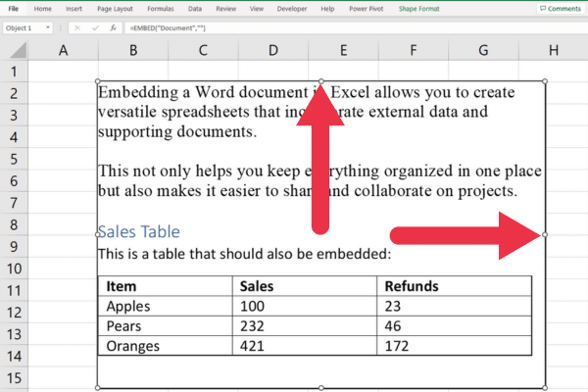Select row 3 header
This screenshot has width=588, height=392.
coord(14,116)
